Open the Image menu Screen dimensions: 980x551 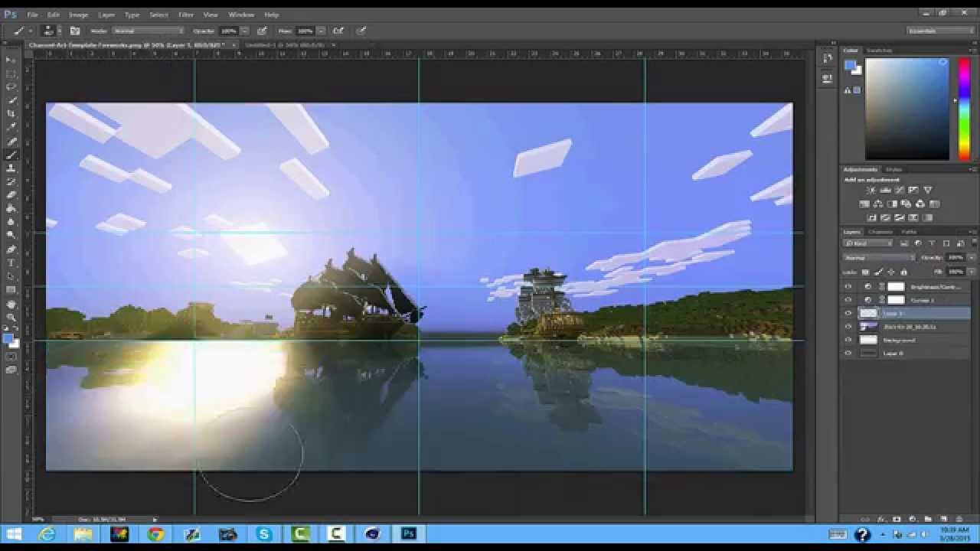pyautogui.click(x=78, y=15)
